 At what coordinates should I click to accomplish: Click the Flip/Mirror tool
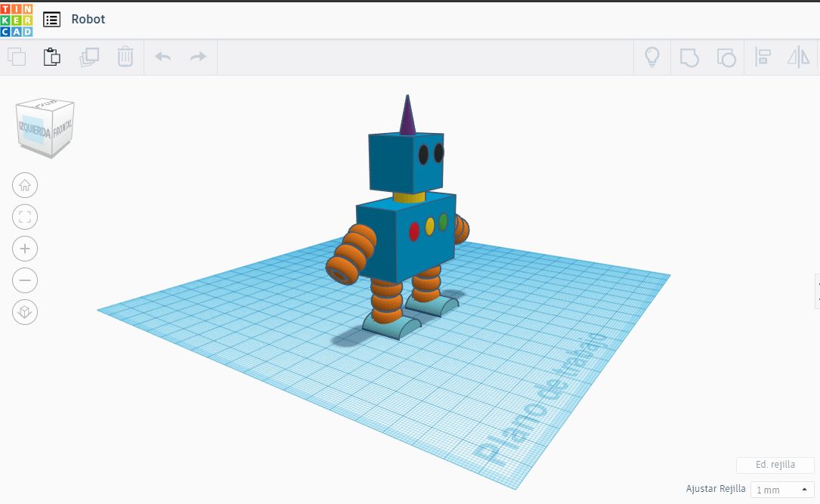(x=799, y=57)
